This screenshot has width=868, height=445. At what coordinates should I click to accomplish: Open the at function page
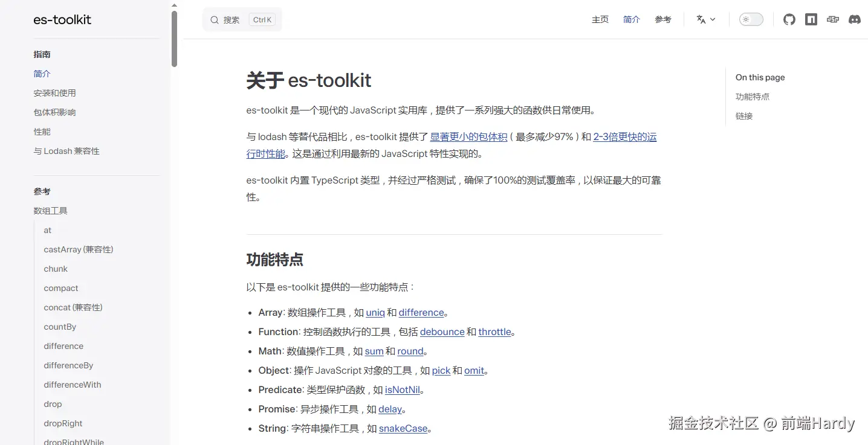[48, 230]
